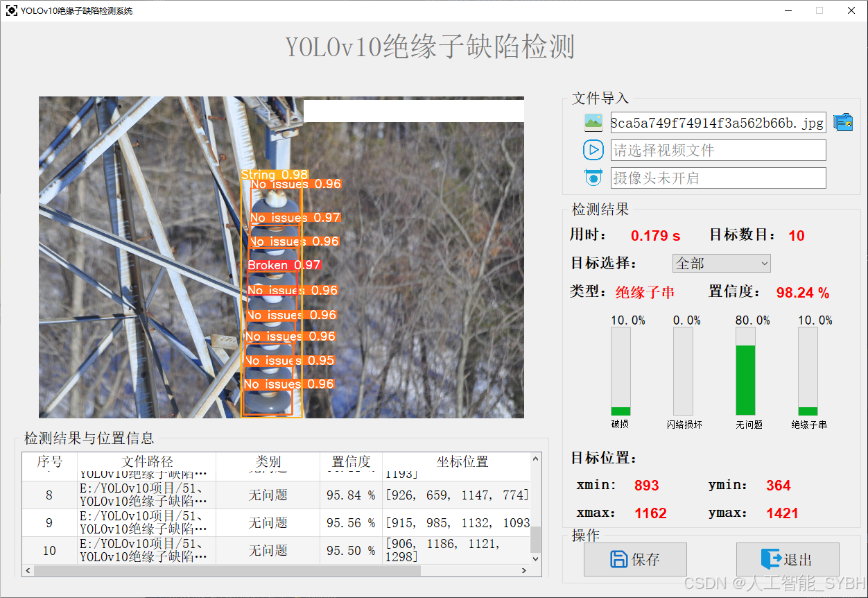Click the 0.179 s elapsed time value
Screen dimensions: 868x598
point(655,236)
